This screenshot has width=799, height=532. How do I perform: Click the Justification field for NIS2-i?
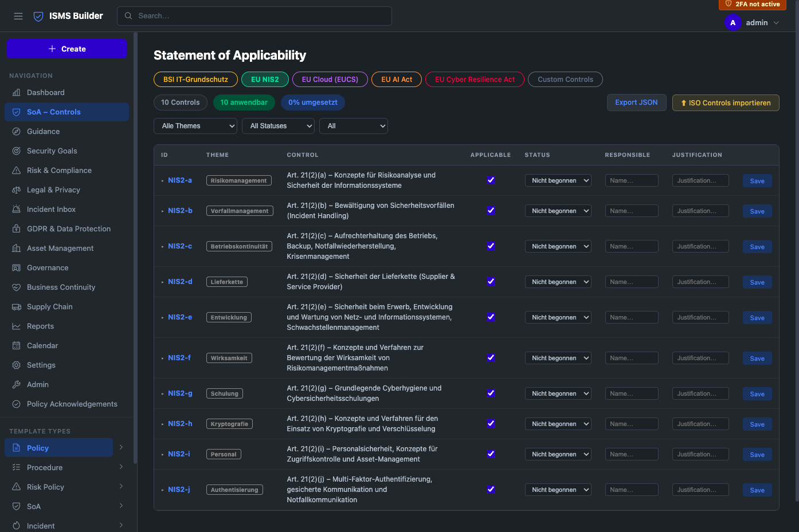700,454
